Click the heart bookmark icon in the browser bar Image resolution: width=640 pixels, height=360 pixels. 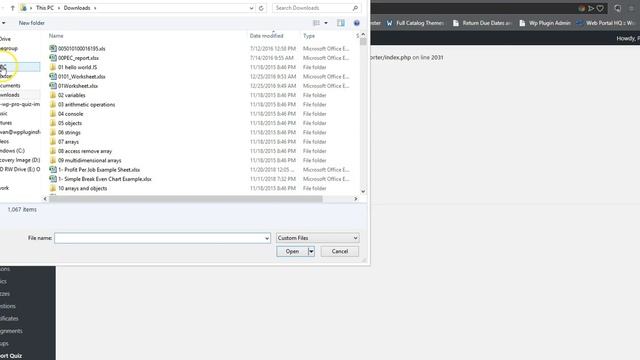(x=600, y=8)
